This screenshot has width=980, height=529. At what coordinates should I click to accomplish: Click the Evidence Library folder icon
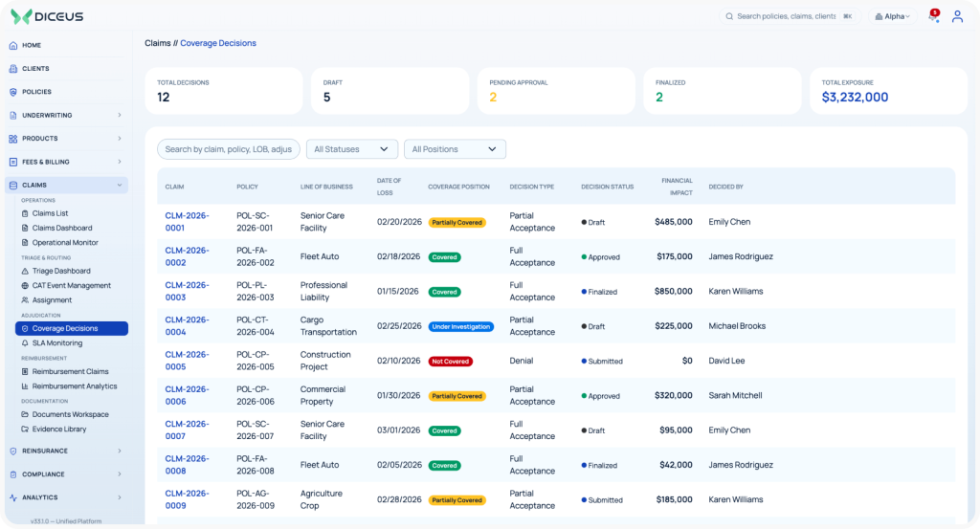(25, 430)
